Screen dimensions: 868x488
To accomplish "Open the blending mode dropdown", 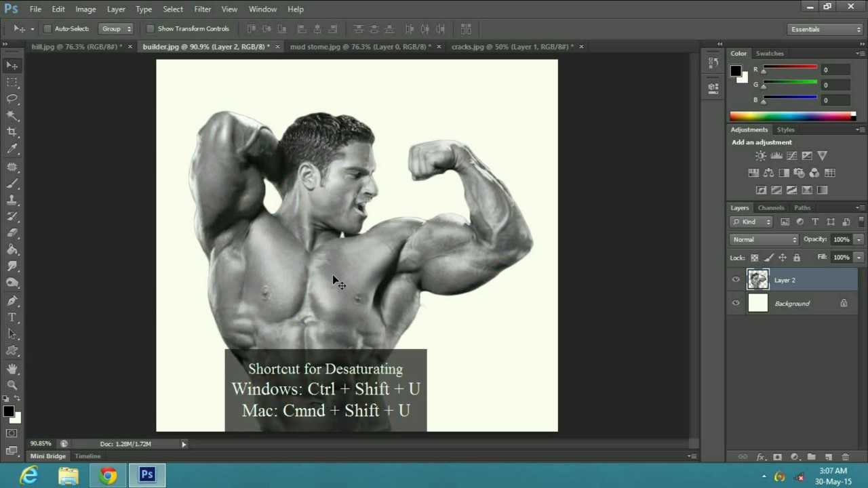I will point(764,239).
